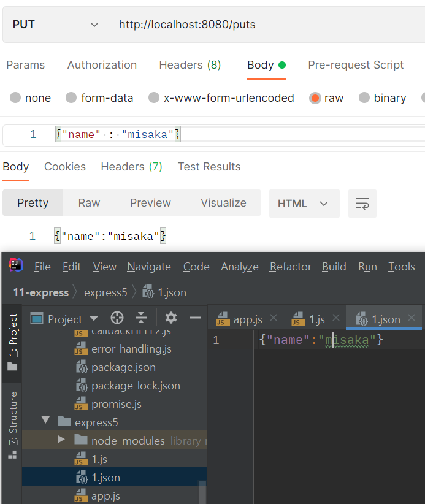Click the request URL field localhost:8080/puts
This screenshot has width=425, height=504.
pyautogui.click(x=267, y=25)
